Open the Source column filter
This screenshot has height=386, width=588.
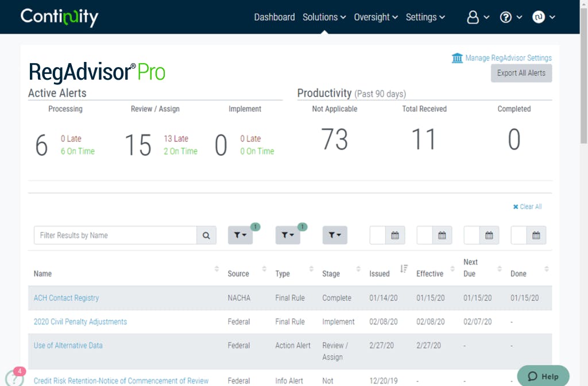(x=241, y=235)
